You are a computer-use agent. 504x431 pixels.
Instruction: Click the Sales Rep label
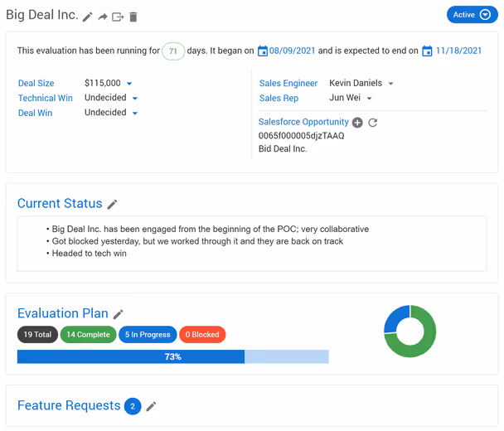[x=279, y=98]
